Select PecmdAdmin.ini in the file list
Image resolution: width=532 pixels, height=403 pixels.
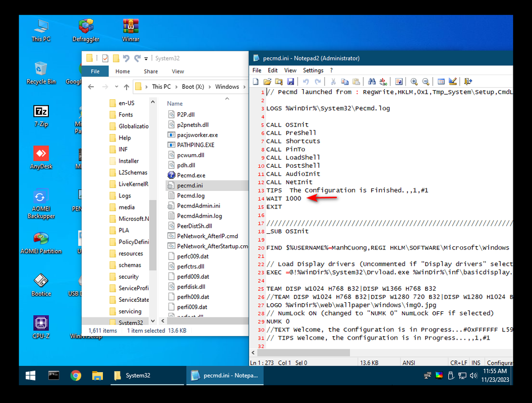tap(199, 206)
